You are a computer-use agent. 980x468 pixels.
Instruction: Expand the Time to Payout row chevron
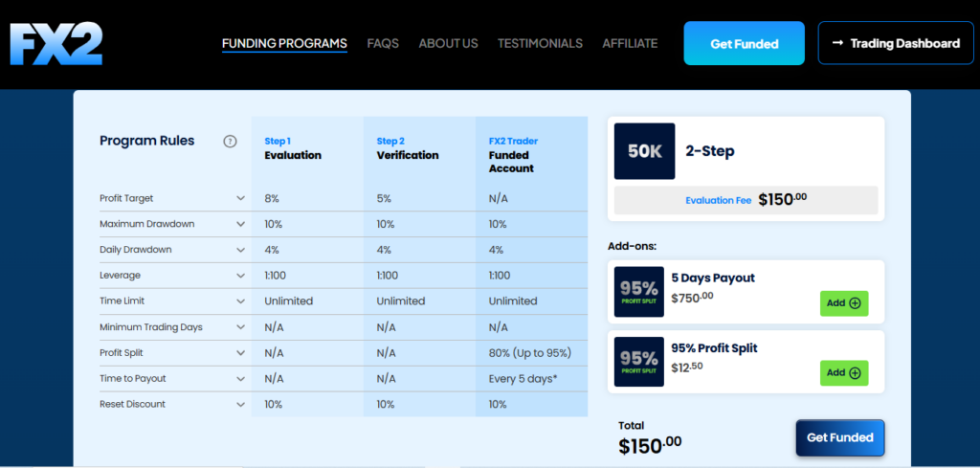tap(240, 379)
